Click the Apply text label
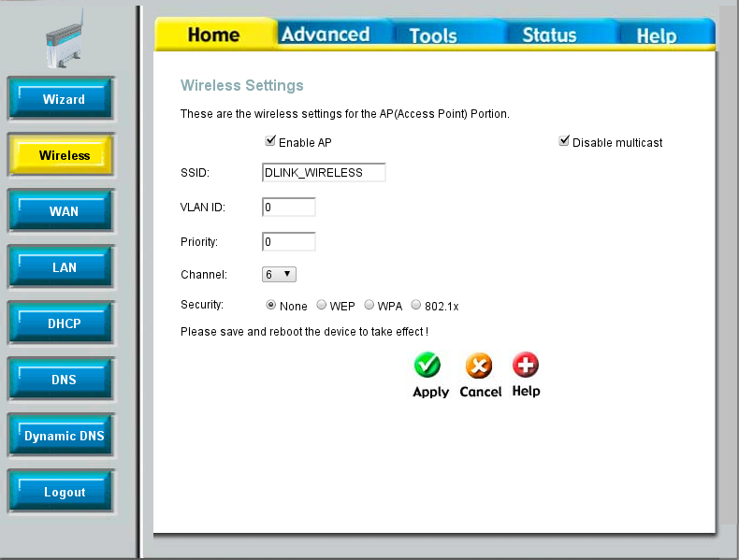This screenshot has height=560, width=739. point(430,392)
